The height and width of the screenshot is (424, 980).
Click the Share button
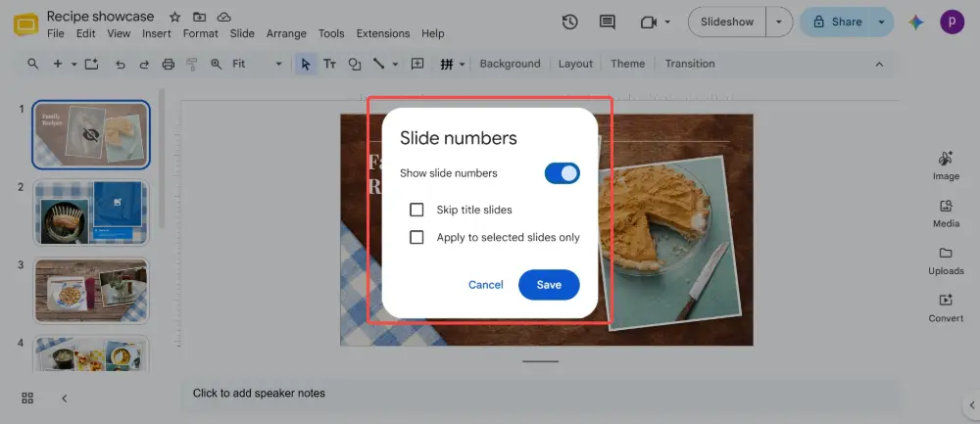coord(837,22)
